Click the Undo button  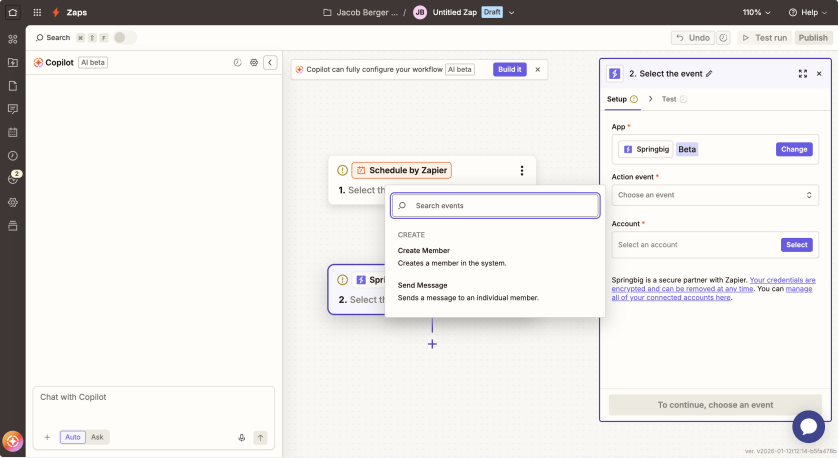(693, 38)
